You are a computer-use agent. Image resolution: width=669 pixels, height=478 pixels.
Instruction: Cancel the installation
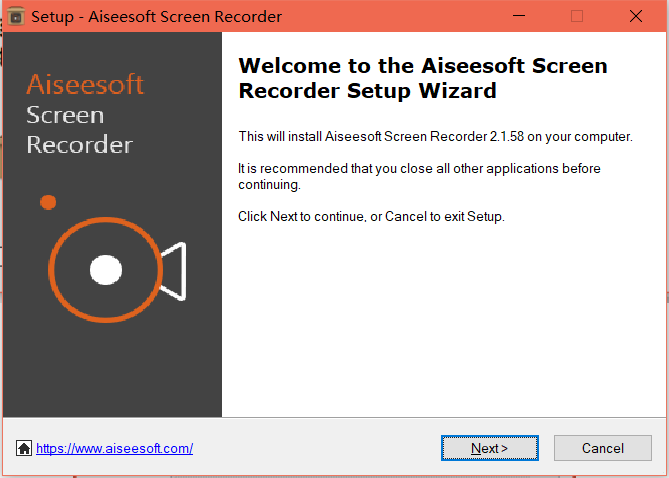pyautogui.click(x=603, y=448)
